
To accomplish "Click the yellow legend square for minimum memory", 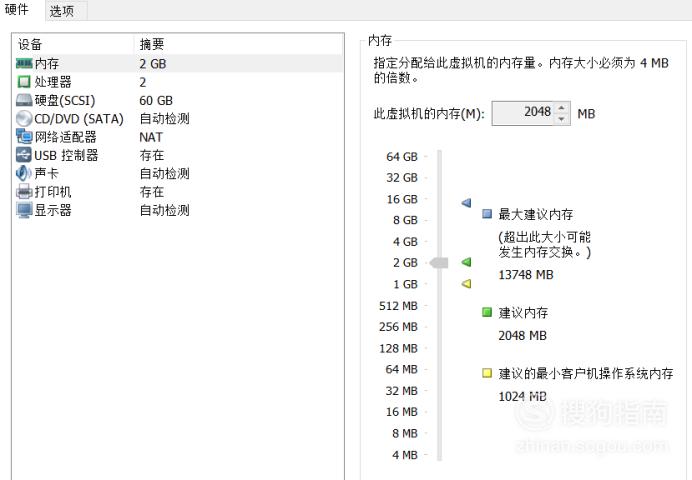I will click(487, 373).
